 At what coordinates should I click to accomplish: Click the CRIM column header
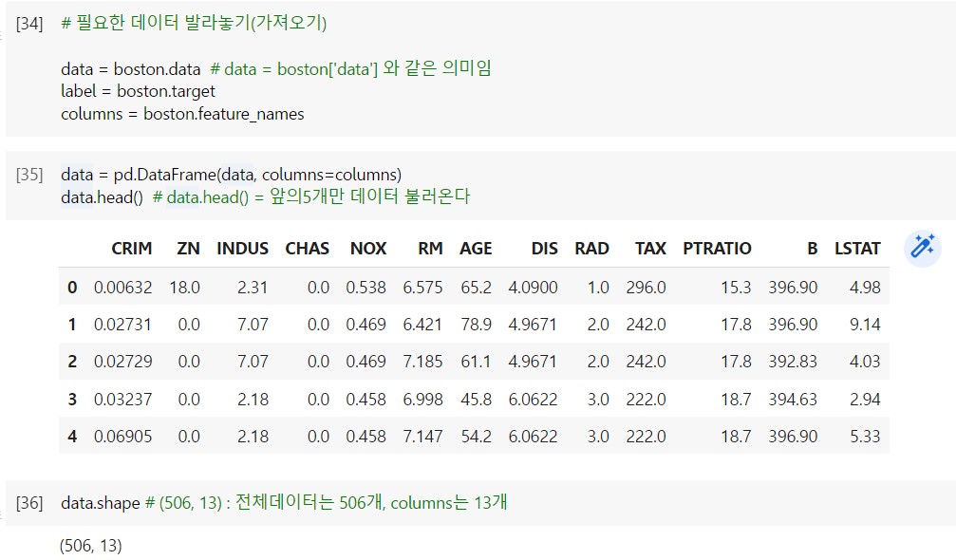132,249
